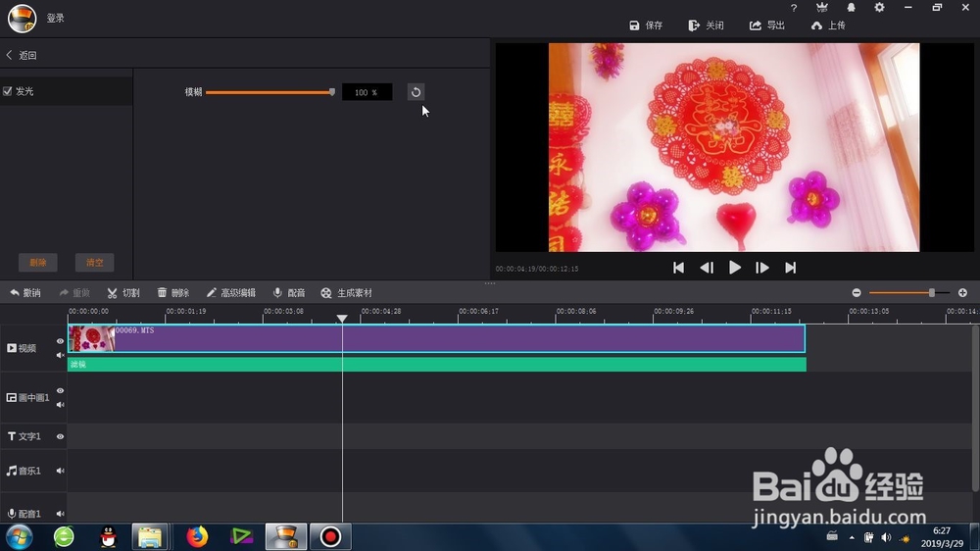The image size is (980, 551).
Task: Open the help question mark icon
Action: pyautogui.click(x=794, y=8)
